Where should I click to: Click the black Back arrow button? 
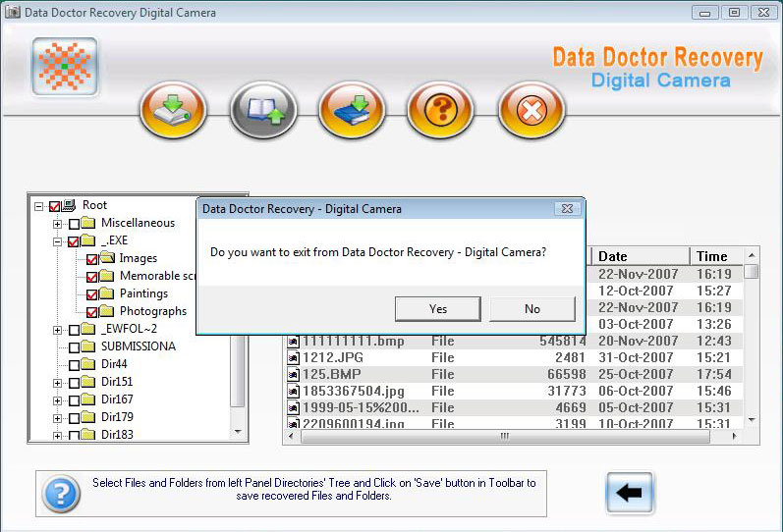tap(630, 493)
